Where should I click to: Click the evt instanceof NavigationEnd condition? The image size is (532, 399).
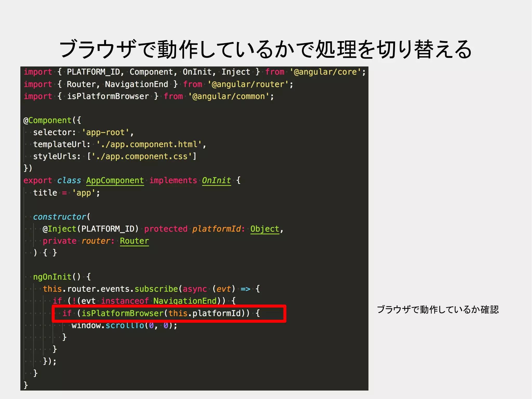(149, 301)
